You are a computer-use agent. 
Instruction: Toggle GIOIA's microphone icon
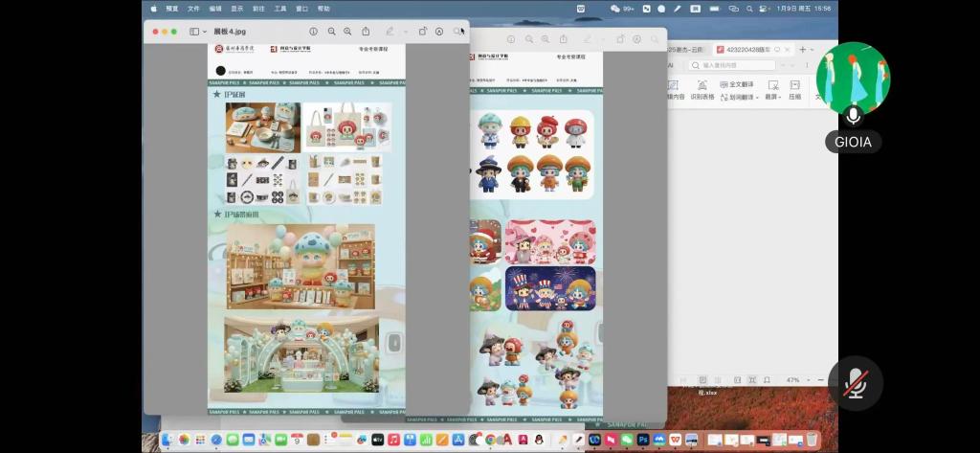854,116
